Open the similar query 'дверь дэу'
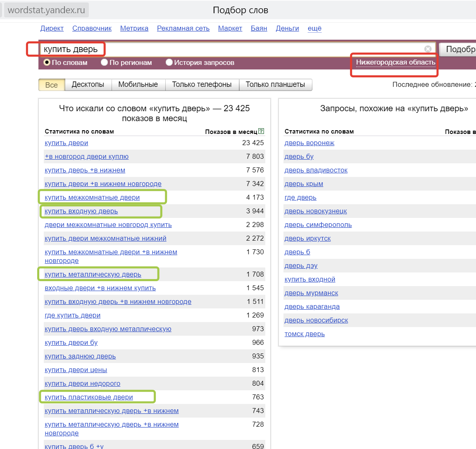 pos(301,266)
